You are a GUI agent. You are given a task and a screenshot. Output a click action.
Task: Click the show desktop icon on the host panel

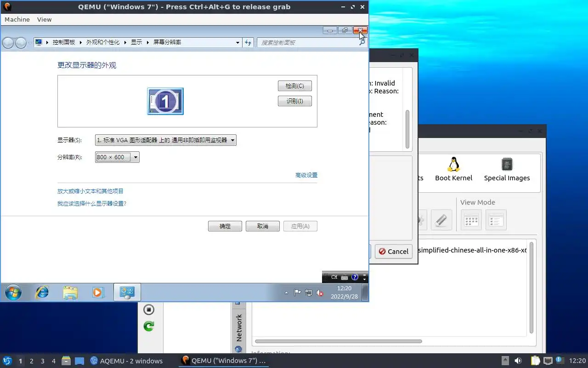pos(79,361)
